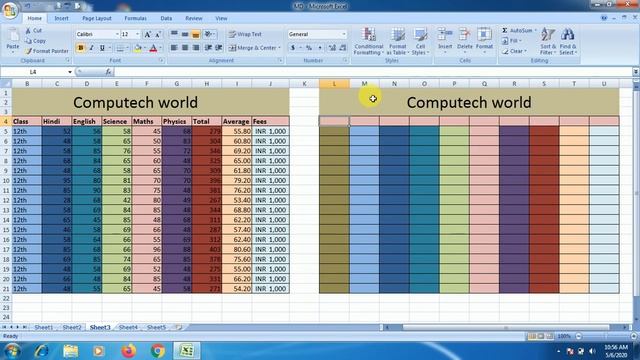Click Increase Decimal icon
Image resolution: width=640 pixels, height=360 pixels.
pyautogui.click(x=332, y=48)
